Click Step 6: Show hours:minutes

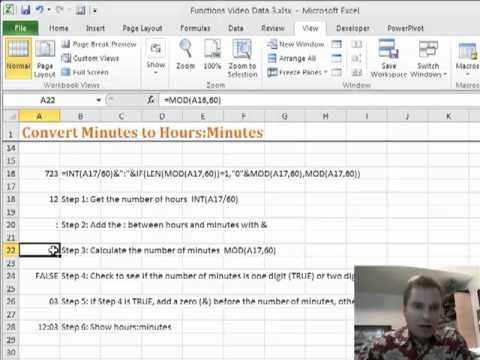tap(116, 327)
